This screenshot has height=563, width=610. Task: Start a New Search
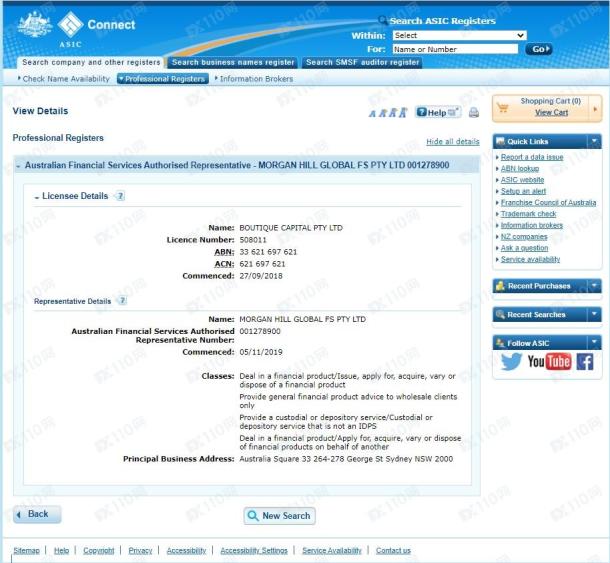279,516
